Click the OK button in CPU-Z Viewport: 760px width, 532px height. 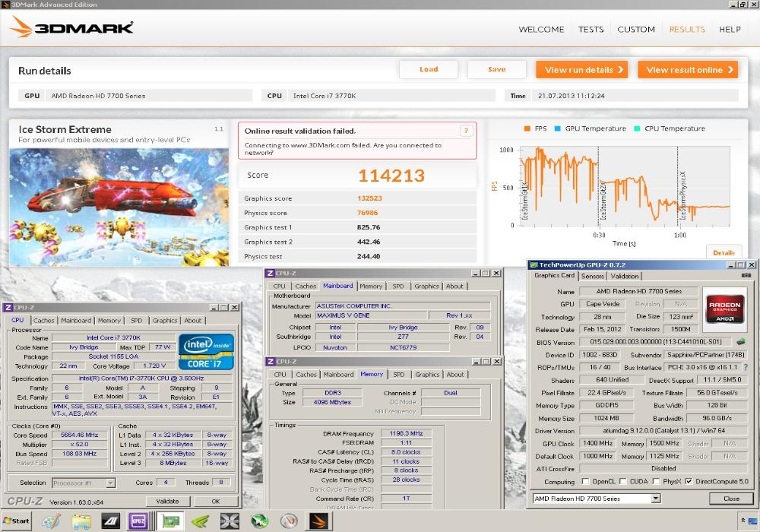tap(216, 501)
